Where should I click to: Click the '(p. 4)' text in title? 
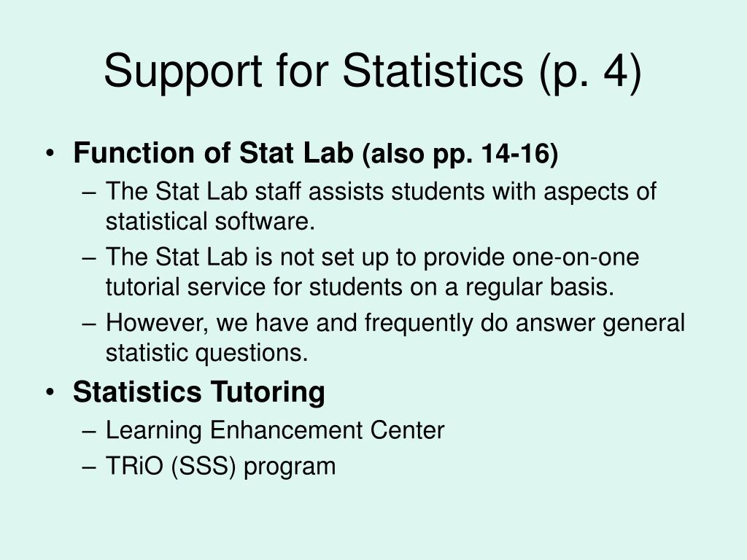click(x=591, y=72)
